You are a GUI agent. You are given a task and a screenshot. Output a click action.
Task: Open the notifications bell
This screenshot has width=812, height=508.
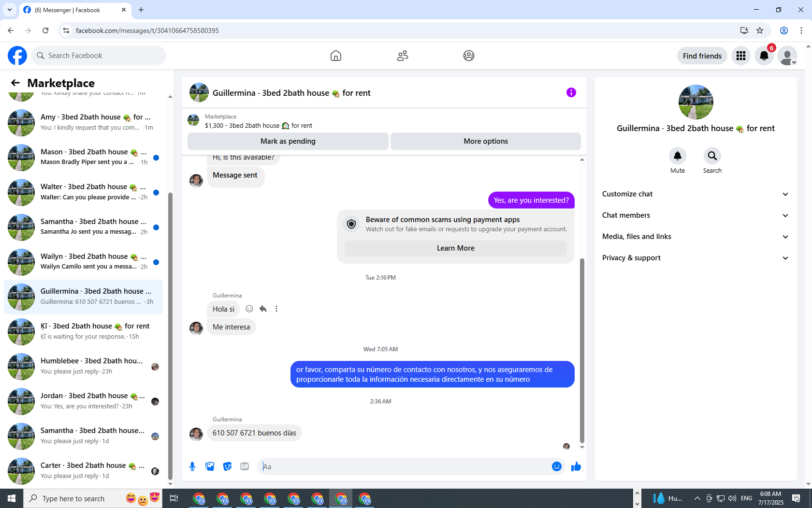click(764, 56)
